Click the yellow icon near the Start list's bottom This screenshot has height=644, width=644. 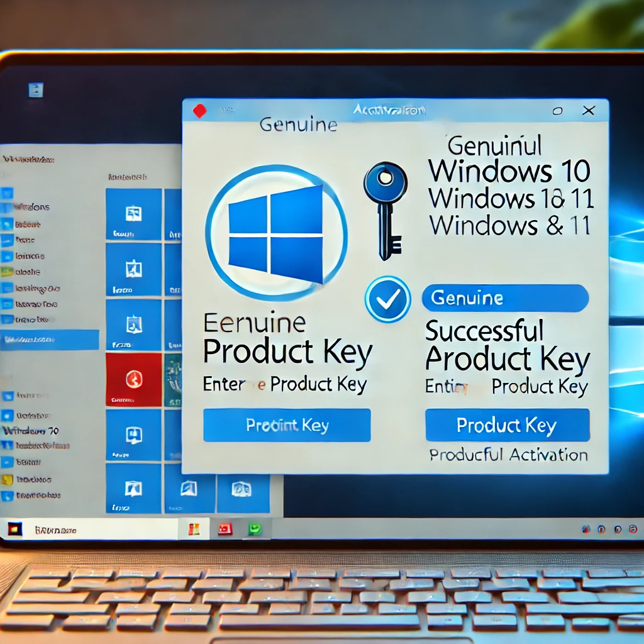point(7,479)
